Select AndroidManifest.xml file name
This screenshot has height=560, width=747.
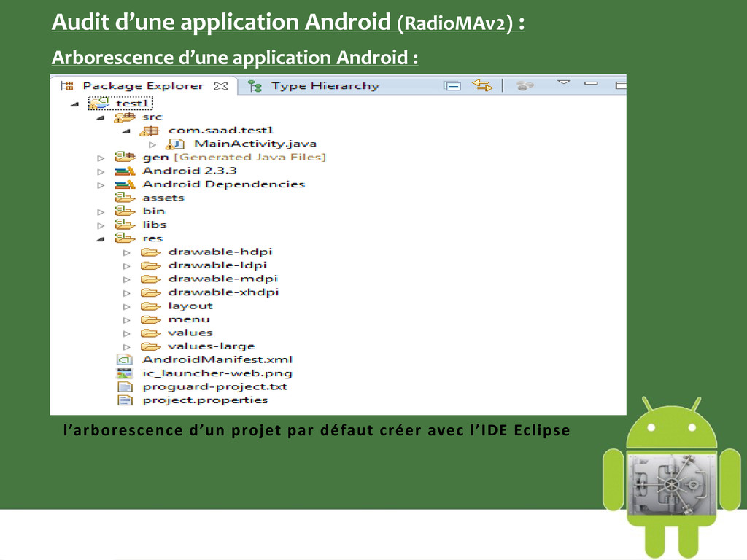point(217,359)
